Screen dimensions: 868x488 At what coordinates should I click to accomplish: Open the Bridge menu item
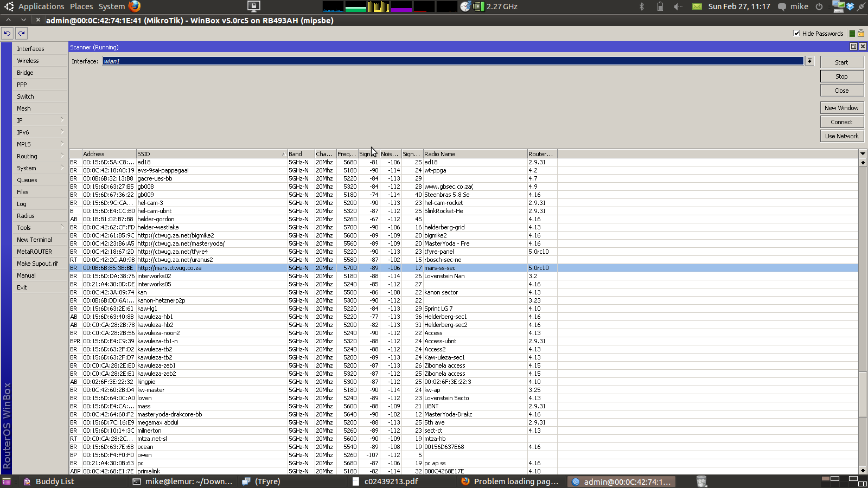pyautogui.click(x=40, y=73)
